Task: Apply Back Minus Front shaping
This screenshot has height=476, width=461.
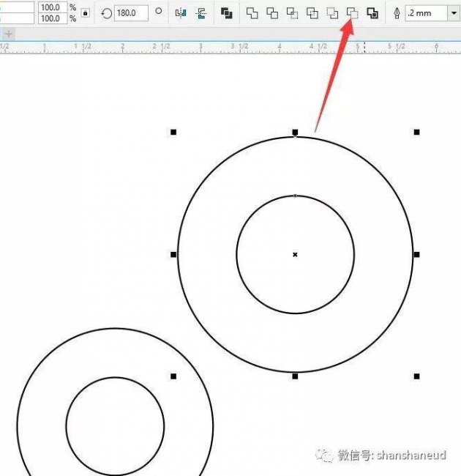Action: (x=353, y=13)
